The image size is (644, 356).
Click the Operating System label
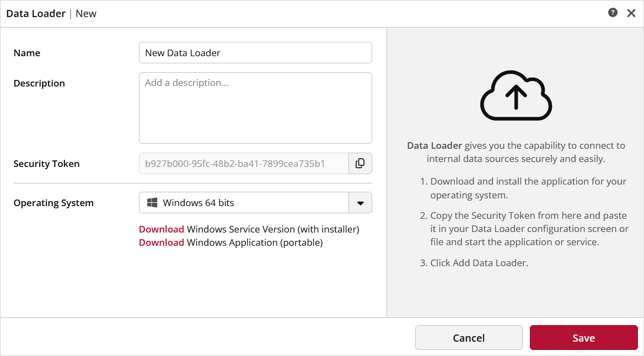[53, 203]
